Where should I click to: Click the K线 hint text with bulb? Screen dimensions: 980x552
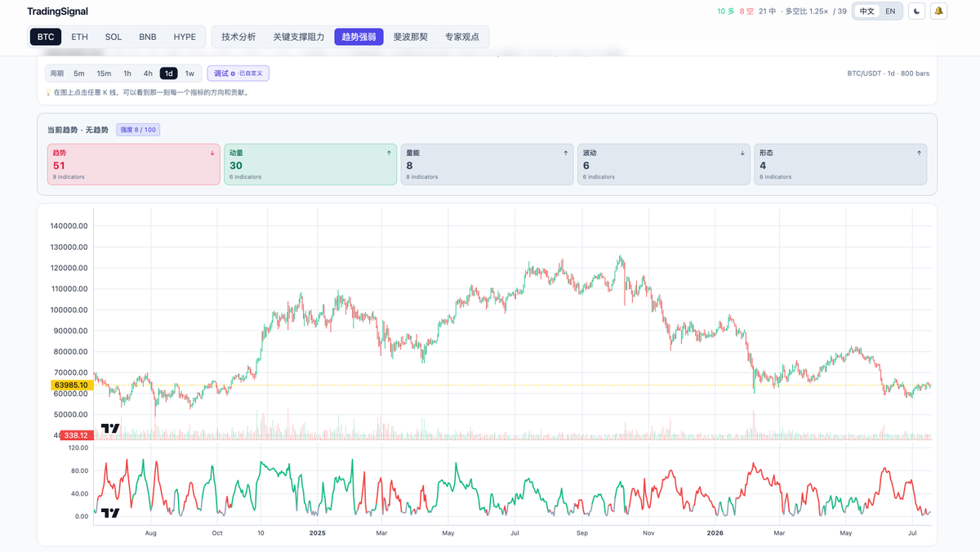pyautogui.click(x=147, y=92)
